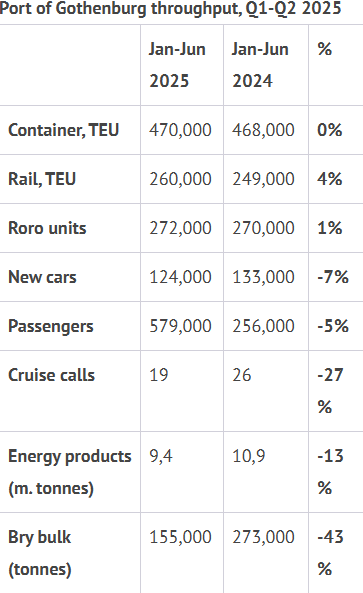This screenshot has height=593, width=363.
Task: Select the 249,000 rail value
Action: coord(263,179)
